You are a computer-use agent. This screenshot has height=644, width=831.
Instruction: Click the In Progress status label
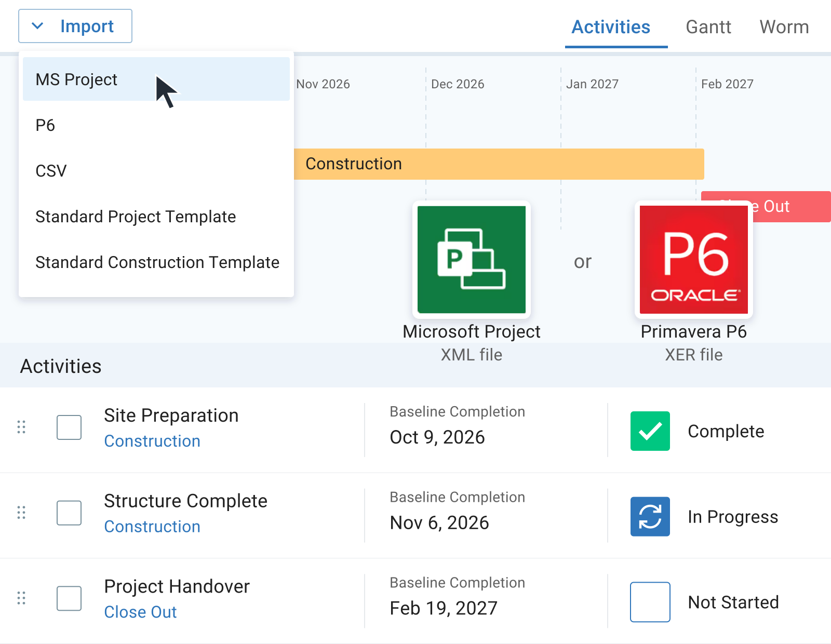(x=733, y=517)
